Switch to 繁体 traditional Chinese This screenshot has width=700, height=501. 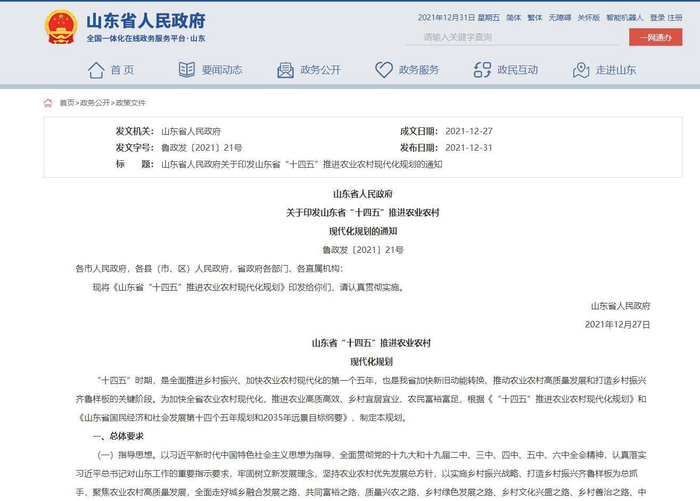pyautogui.click(x=534, y=17)
